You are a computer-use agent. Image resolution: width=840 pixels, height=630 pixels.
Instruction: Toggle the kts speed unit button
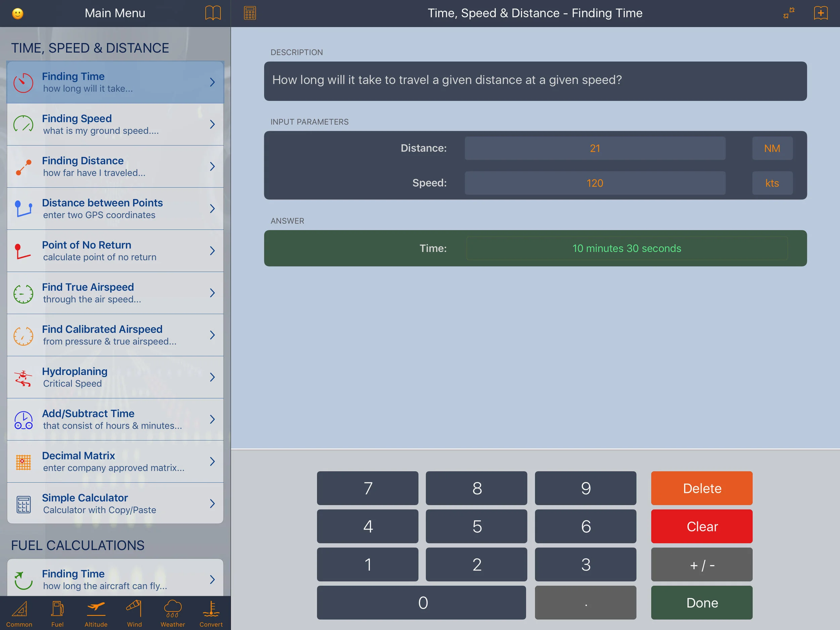(x=772, y=183)
